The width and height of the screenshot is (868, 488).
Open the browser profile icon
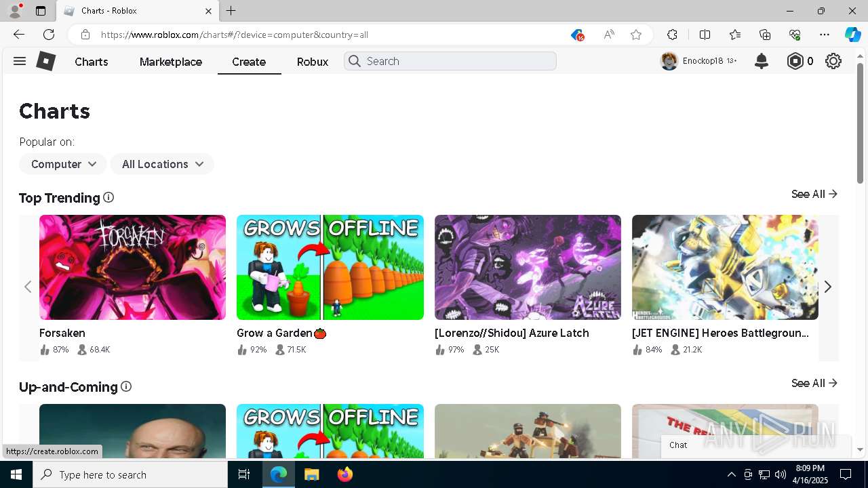pos(15,10)
